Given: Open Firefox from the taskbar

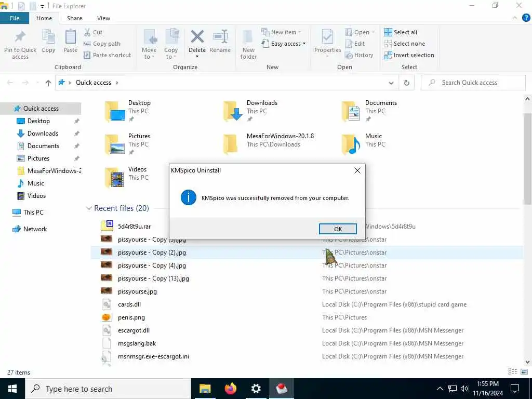Looking at the screenshot, I should tap(230, 389).
